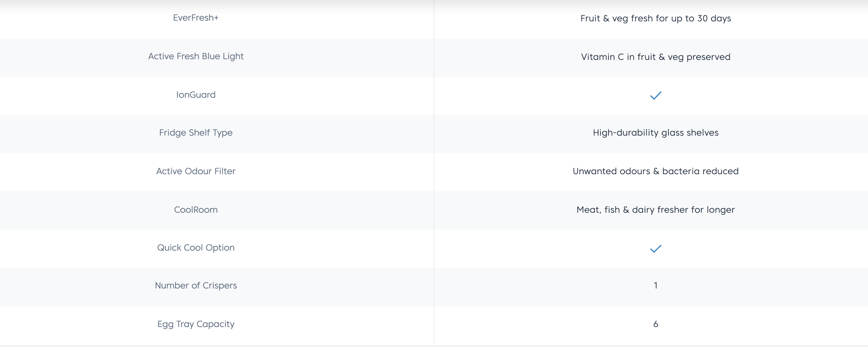The image size is (868, 347).
Task: Click 'Fruit & veg fresh for up to 30 days'
Action: [x=655, y=19]
